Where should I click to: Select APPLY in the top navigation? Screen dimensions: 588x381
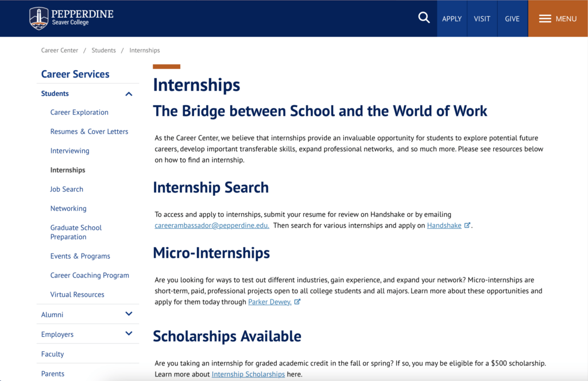452,18
